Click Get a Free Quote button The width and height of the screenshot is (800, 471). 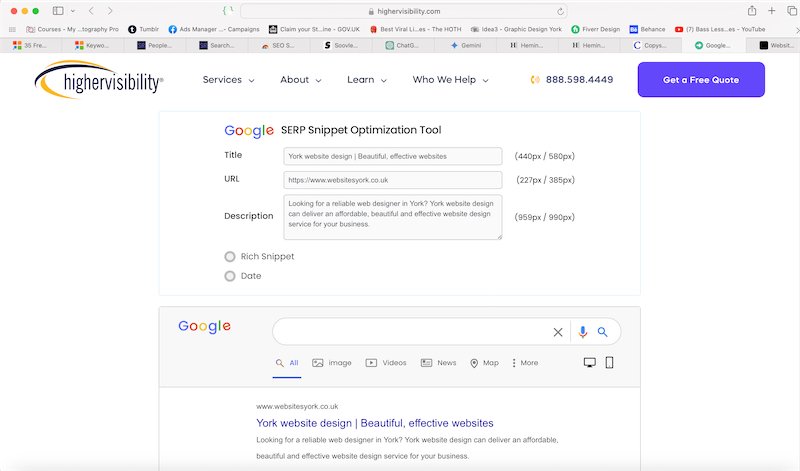[700, 80]
